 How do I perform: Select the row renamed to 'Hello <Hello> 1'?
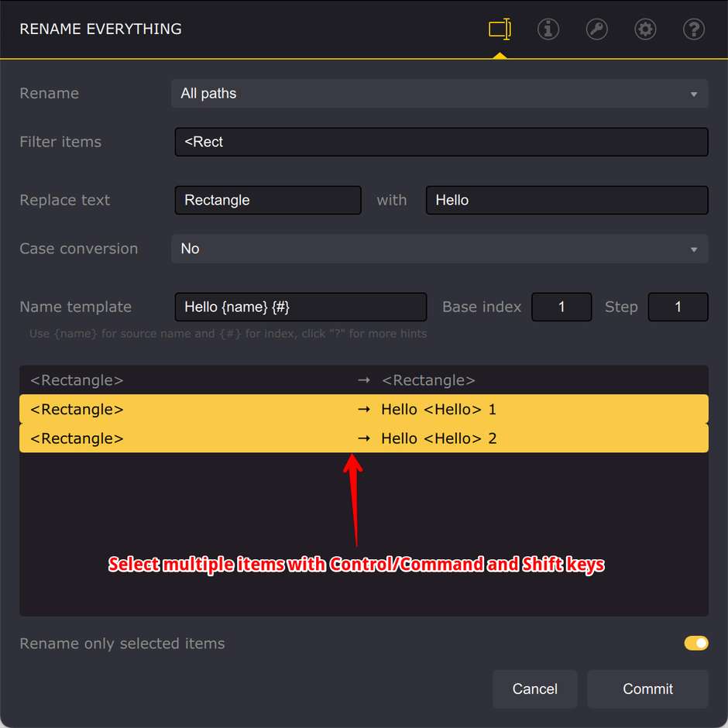tap(363, 409)
